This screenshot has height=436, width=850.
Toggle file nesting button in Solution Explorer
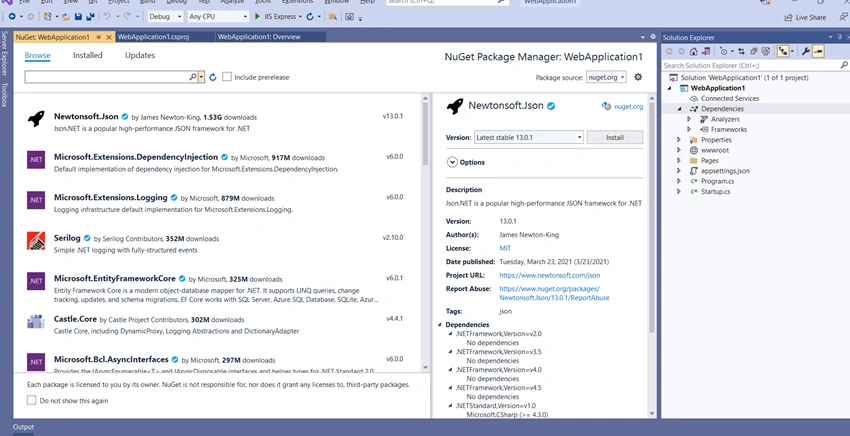783,52
